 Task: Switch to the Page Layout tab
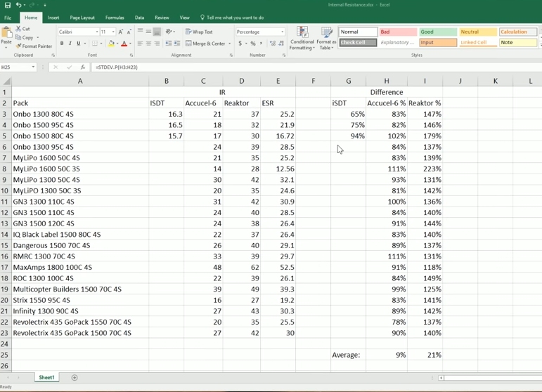click(82, 18)
